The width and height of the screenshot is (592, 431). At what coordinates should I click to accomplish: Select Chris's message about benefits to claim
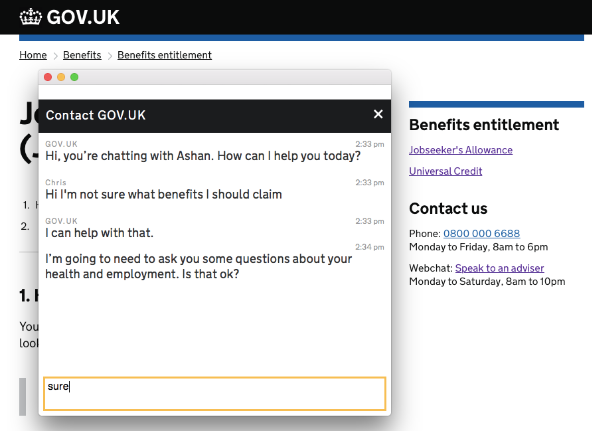[x=163, y=194]
